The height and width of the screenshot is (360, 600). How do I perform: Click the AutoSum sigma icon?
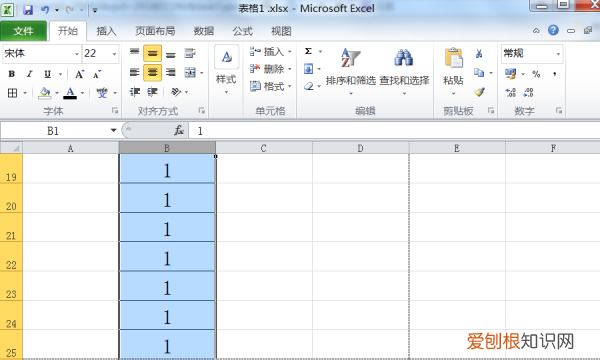pyautogui.click(x=308, y=51)
